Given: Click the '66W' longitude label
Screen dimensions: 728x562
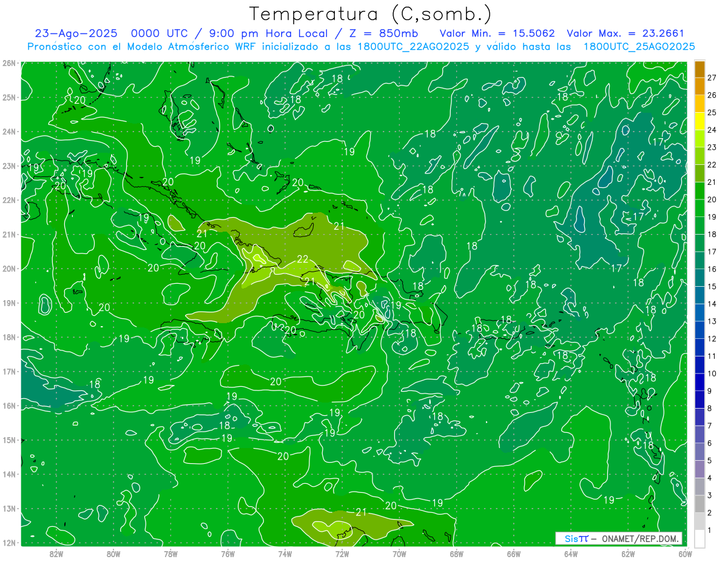Looking at the screenshot, I should pos(514,554).
